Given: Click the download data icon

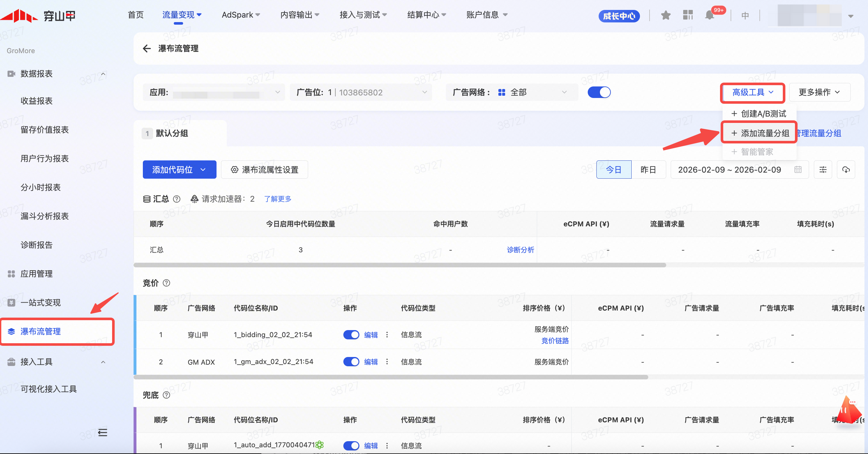Looking at the screenshot, I should tap(846, 170).
